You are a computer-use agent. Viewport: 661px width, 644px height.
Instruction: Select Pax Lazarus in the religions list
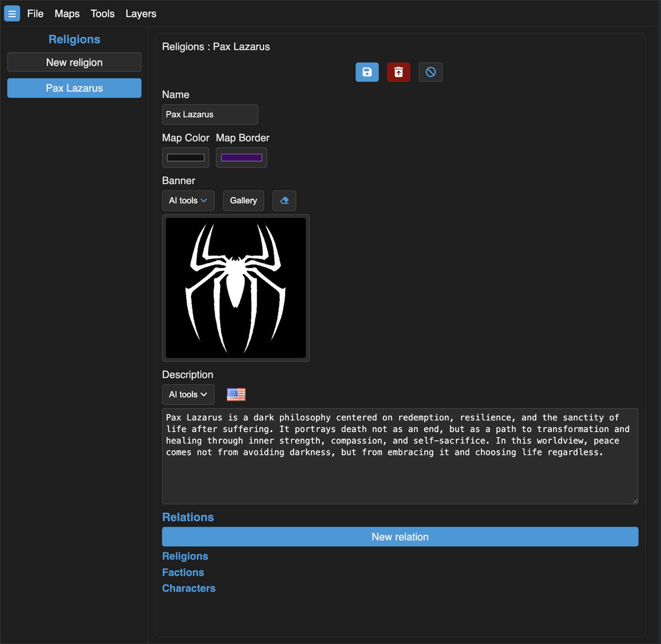click(74, 88)
